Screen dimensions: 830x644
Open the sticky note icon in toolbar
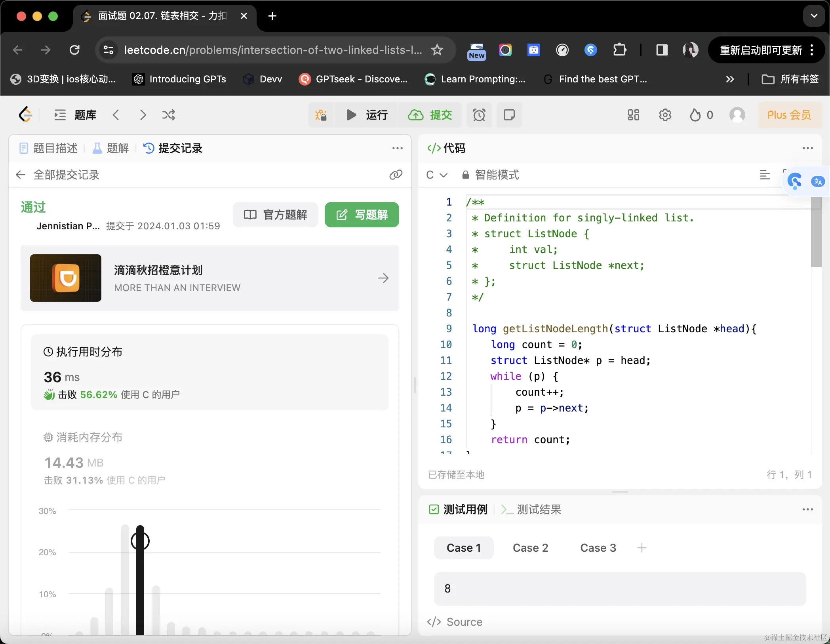coord(509,115)
